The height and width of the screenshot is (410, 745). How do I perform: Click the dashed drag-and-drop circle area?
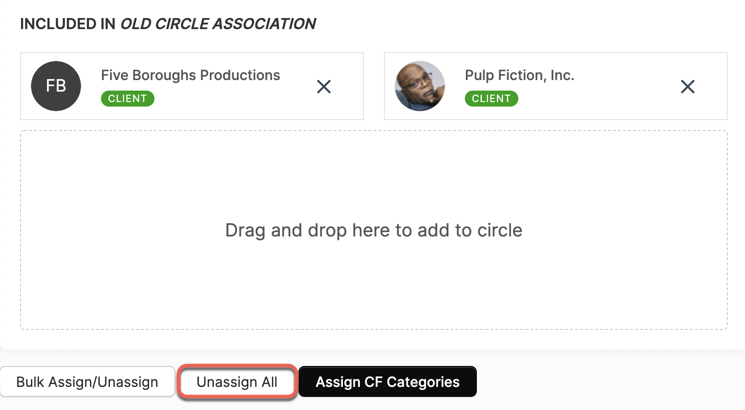tap(373, 230)
